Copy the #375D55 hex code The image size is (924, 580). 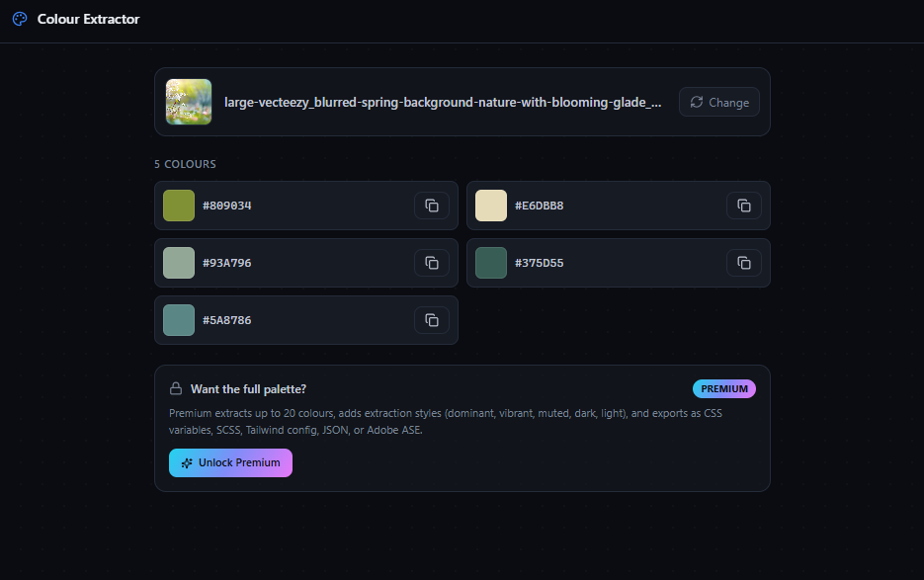point(744,263)
